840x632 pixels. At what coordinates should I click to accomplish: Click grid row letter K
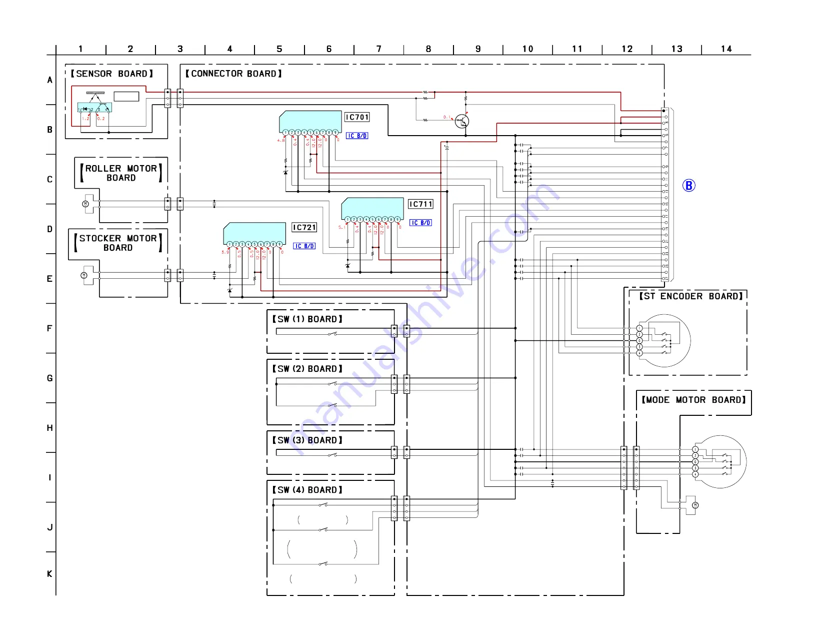pyautogui.click(x=49, y=574)
